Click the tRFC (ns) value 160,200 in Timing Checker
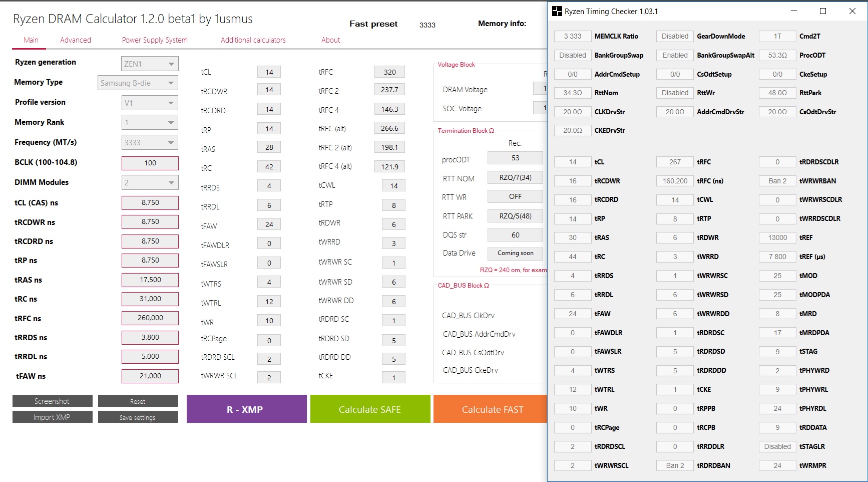The image size is (868, 482). [675, 181]
